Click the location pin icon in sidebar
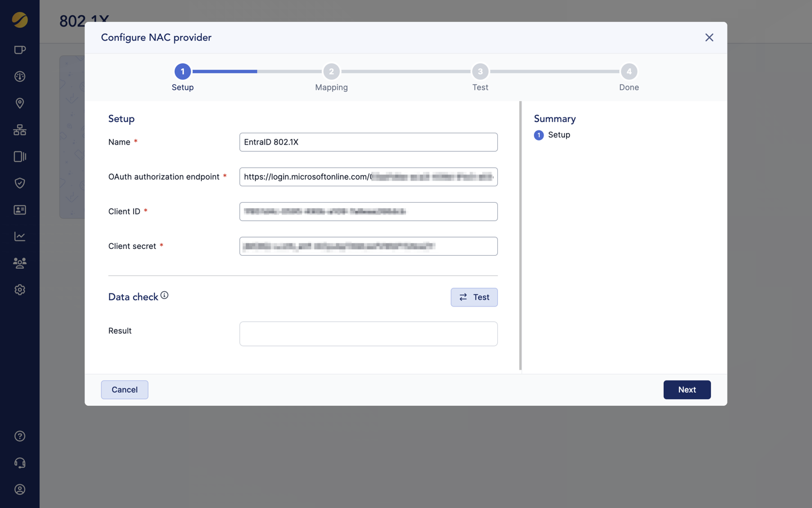This screenshot has width=812, height=508. click(x=20, y=103)
